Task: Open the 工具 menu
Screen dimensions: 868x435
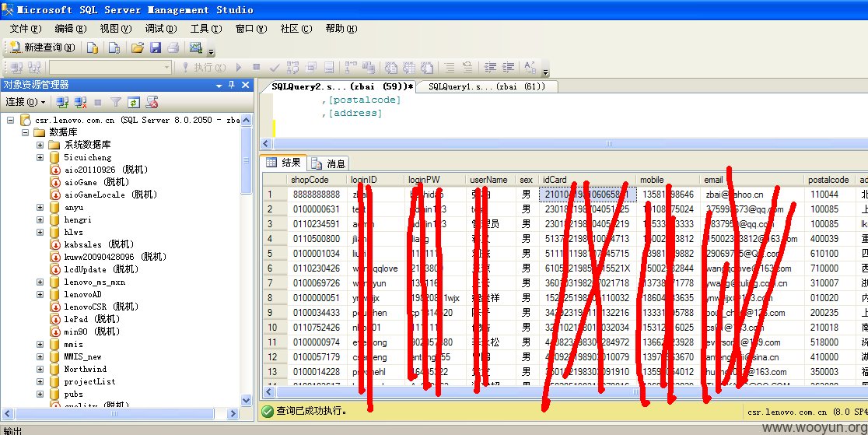Action: point(206,28)
